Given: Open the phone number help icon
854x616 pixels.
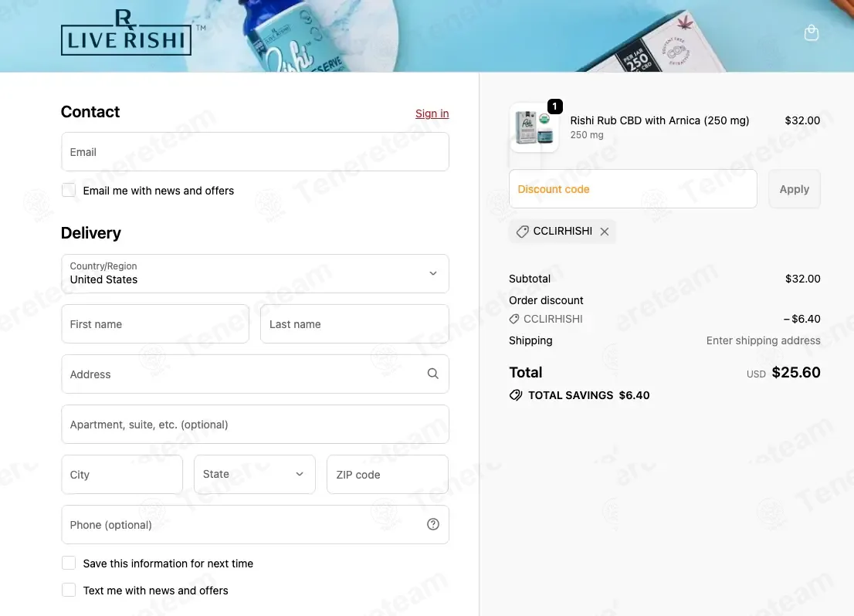Looking at the screenshot, I should point(432,524).
